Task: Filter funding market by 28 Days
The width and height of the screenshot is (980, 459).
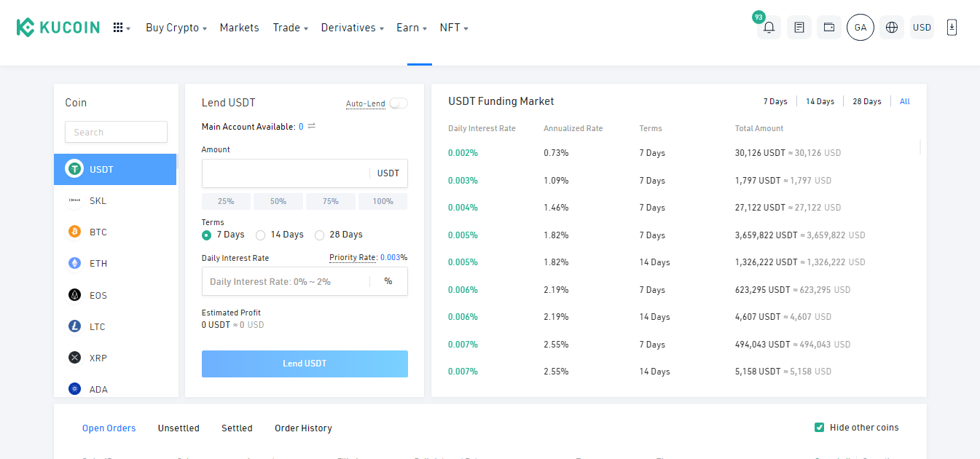Action: point(866,101)
